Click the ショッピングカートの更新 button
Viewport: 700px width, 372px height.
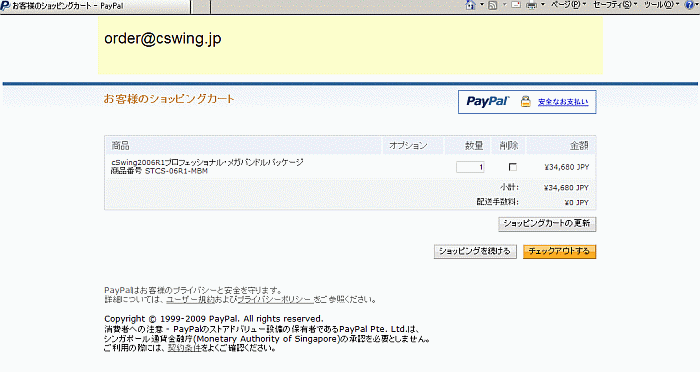[x=547, y=224]
